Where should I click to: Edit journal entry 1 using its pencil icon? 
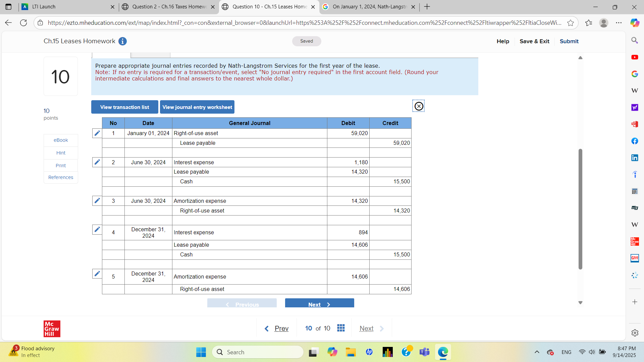(x=97, y=133)
